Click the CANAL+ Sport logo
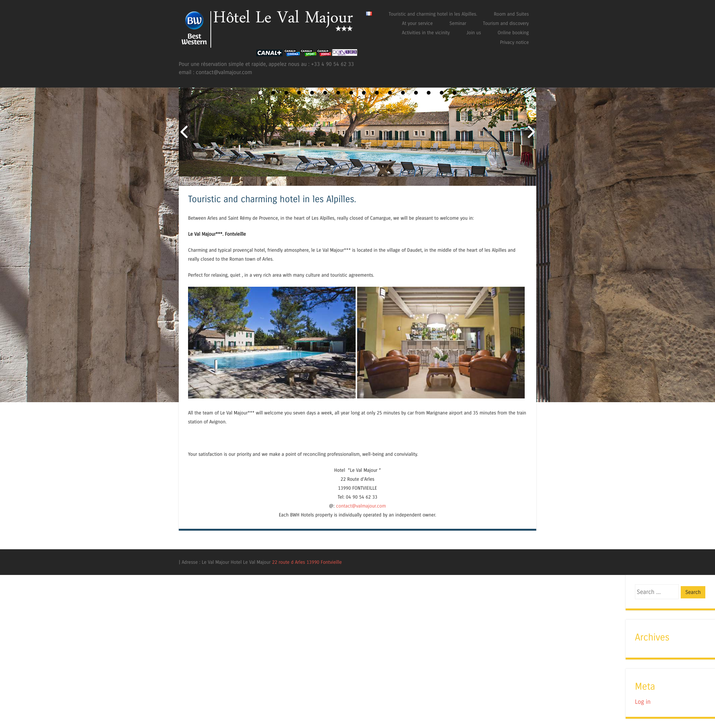Viewport: 715px width, 728px height. [308, 53]
